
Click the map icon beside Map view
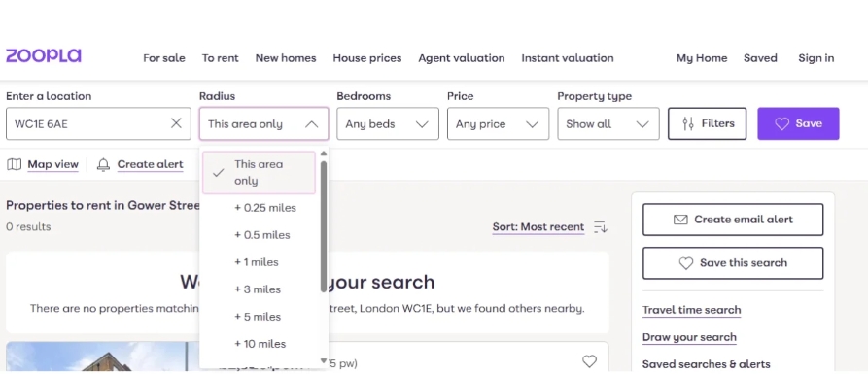coord(14,164)
